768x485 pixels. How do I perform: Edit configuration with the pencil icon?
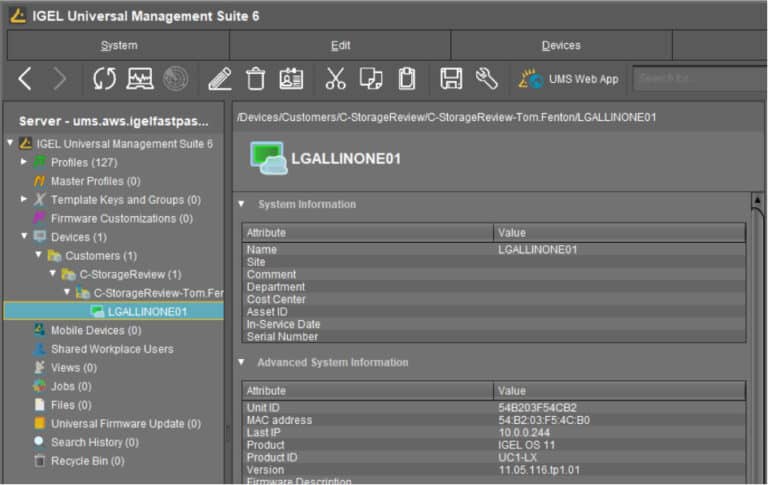pos(220,79)
